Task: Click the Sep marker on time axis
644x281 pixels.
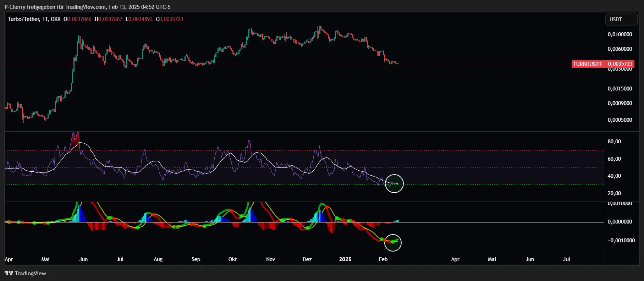Action: tap(196, 259)
